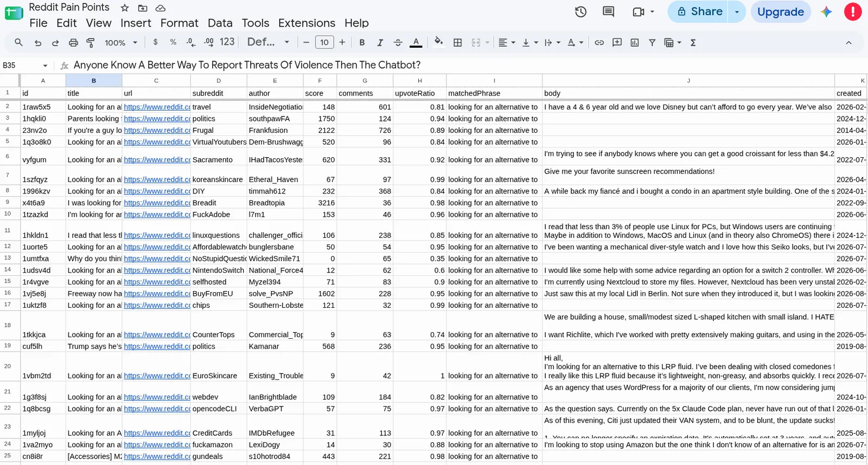The height and width of the screenshot is (465, 868).
Task: Collapse the toolbar menus chevron
Action: tap(848, 42)
